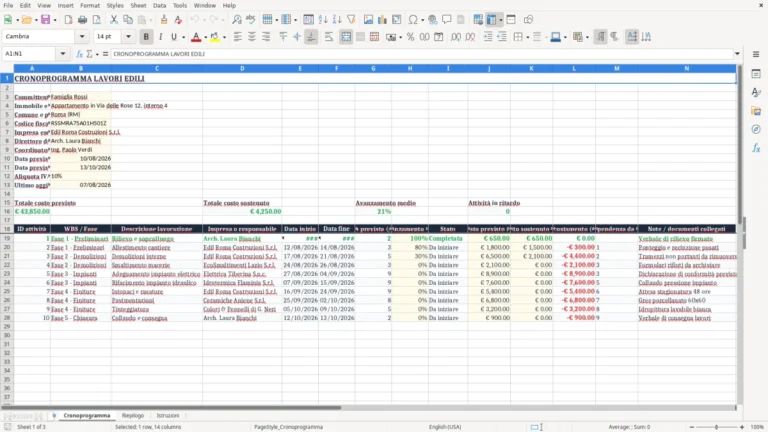Open the Data menu
Screen dimensions: 768x432
click(x=159, y=5)
